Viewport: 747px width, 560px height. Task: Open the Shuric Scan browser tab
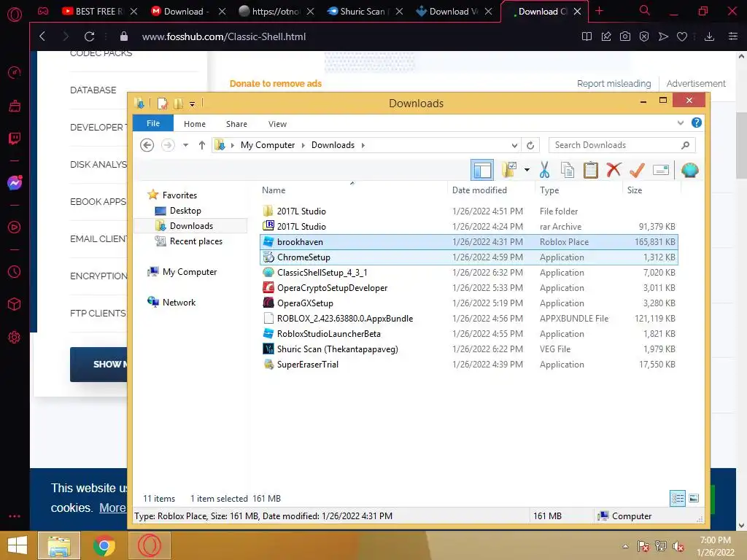click(x=365, y=12)
